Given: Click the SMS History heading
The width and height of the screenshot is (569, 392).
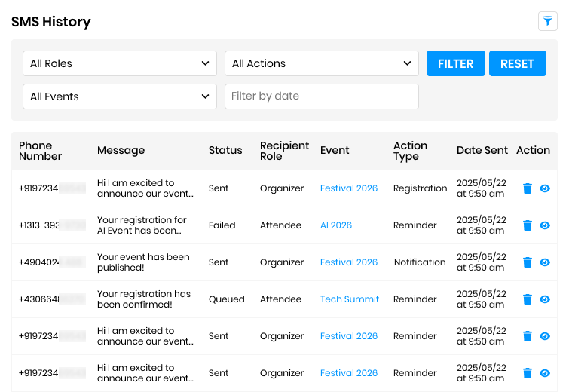Looking at the screenshot, I should tap(50, 22).
